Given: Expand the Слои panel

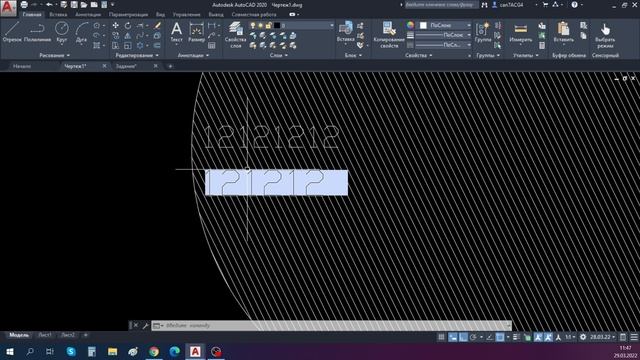Looking at the screenshot, I should click(x=279, y=55).
